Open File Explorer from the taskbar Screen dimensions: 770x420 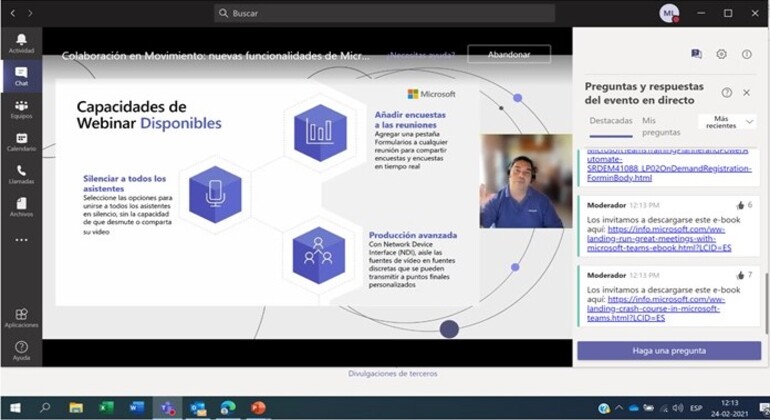[76, 408]
